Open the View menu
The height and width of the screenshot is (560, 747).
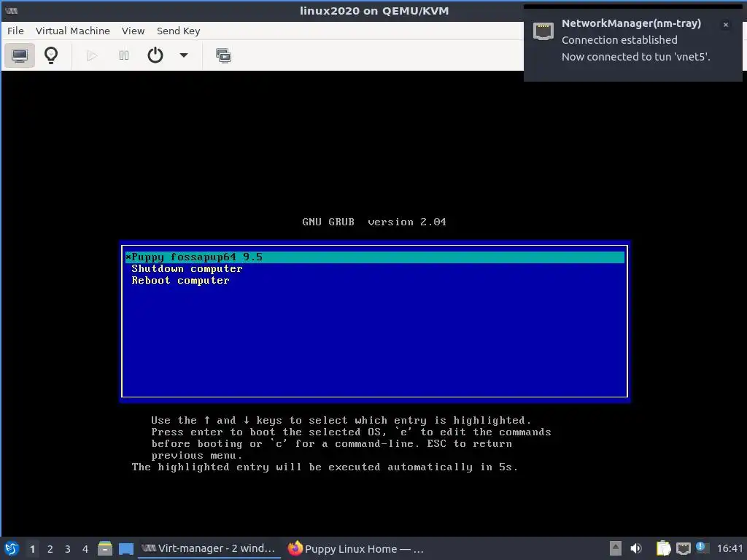pyautogui.click(x=133, y=31)
